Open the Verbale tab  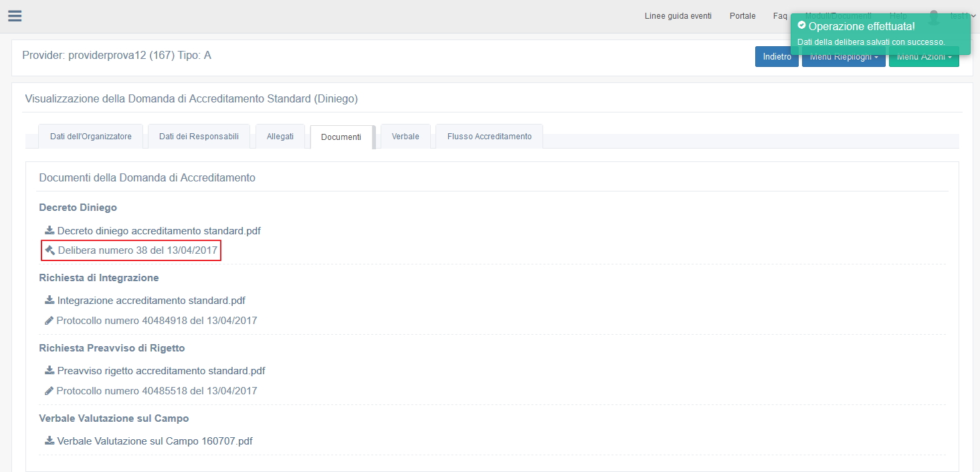point(405,137)
